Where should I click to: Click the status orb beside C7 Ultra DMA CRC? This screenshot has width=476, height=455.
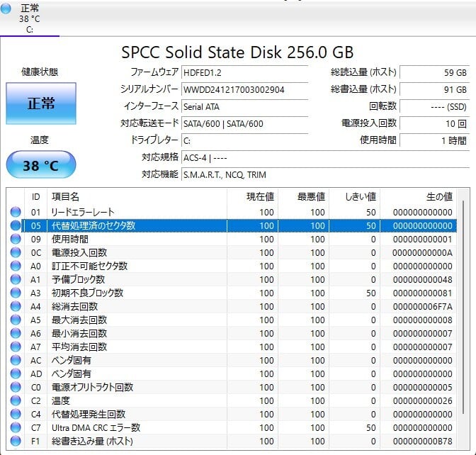16,428
